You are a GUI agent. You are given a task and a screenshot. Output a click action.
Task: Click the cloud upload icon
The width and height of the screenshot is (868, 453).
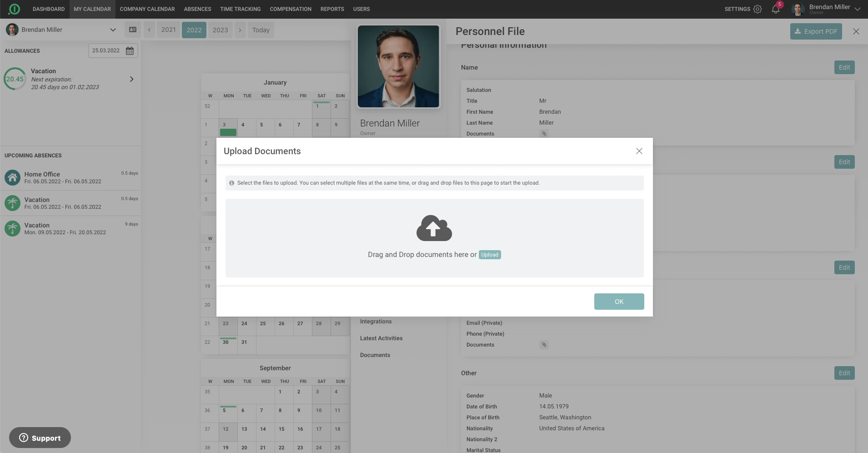coord(434,228)
